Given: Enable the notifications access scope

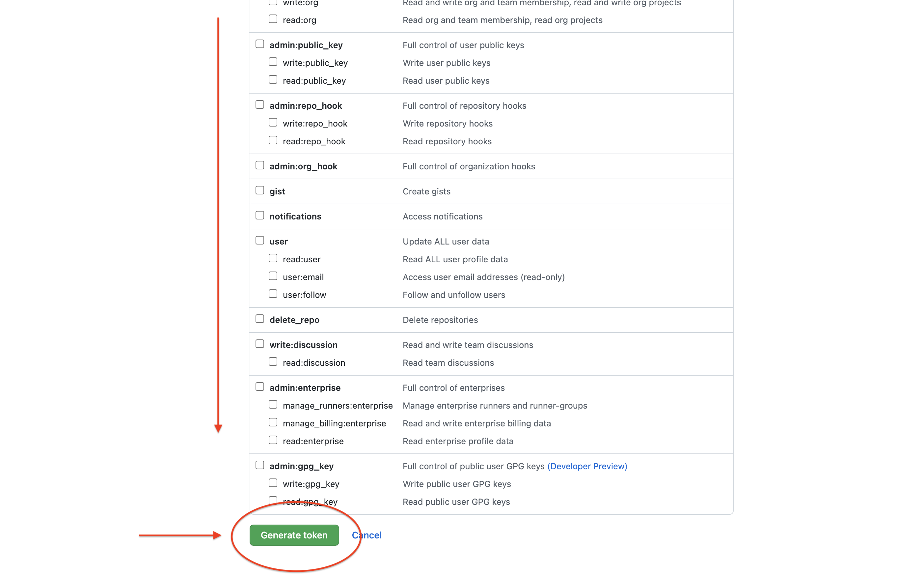Looking at the screenshot, I should (260, 215).
